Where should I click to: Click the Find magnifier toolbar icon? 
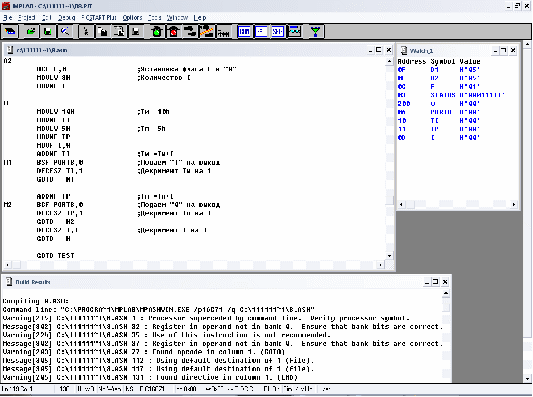[x=65, y=32]
